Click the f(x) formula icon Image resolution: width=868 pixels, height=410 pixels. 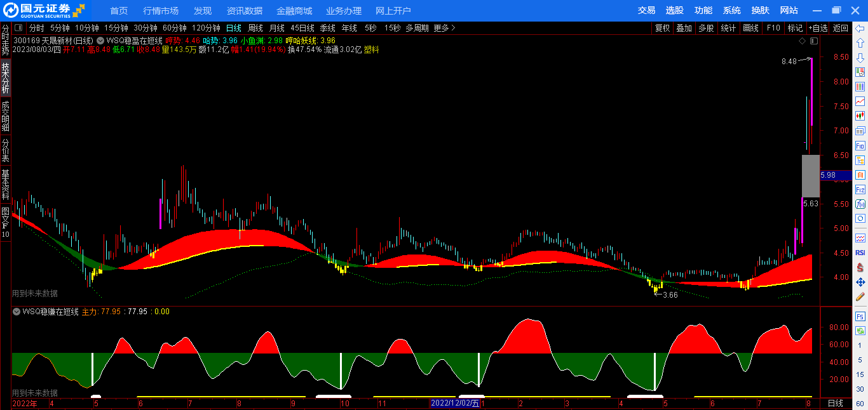click(x=860, y=204)
